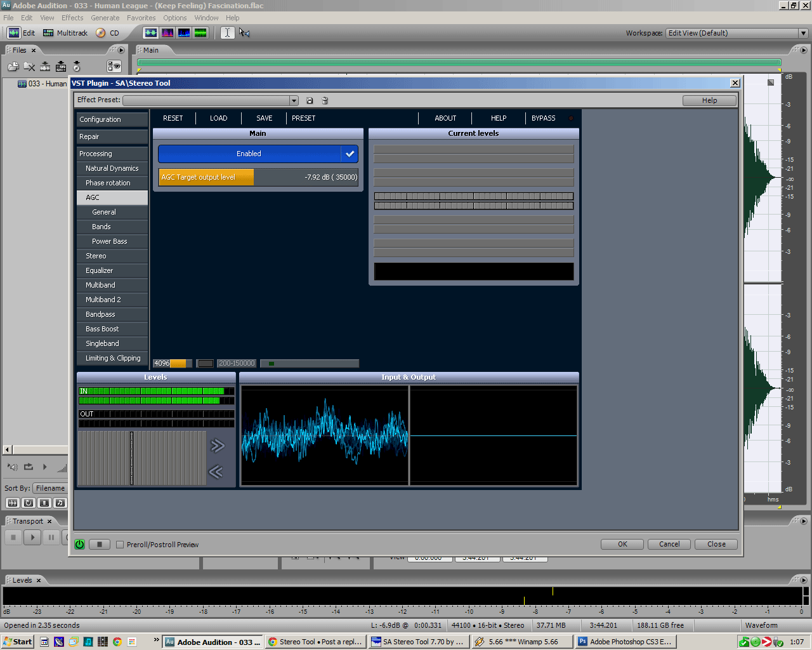Adjust AGC Target output level slider
Image resolution: width=812 pixels, height=650 pixels.
(258, 177)
